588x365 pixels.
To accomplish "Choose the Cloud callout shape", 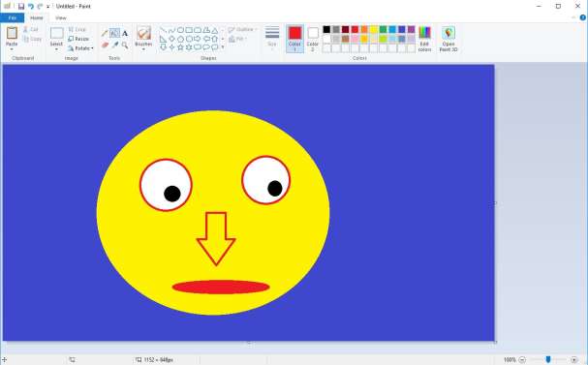I will (215, 47).
